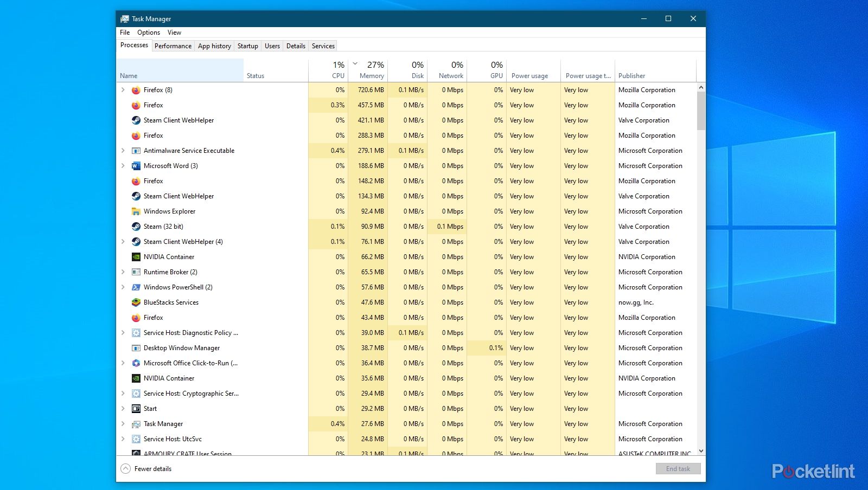The image size is (868, 490).
Task: Open the View menu
Action: pos(174,33)
